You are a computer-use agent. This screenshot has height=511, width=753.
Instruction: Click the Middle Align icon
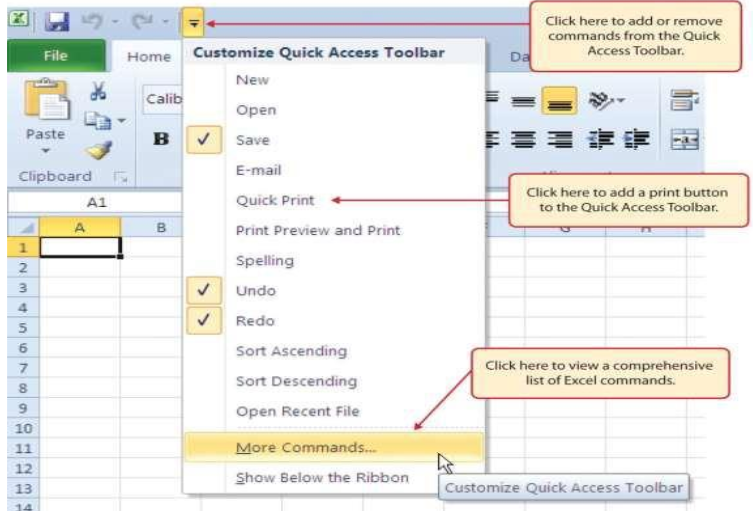(x=523, y=101)
